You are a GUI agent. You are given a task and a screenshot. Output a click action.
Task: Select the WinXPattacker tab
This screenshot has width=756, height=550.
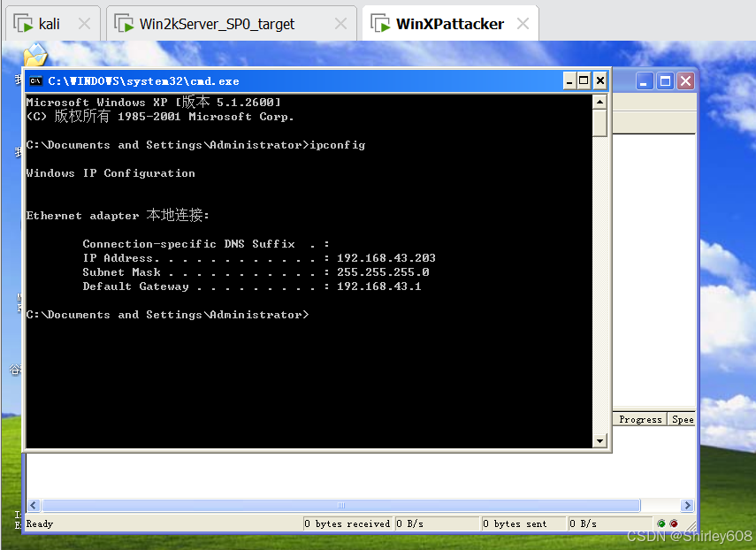pyautogui.click(x=450, y=24)
